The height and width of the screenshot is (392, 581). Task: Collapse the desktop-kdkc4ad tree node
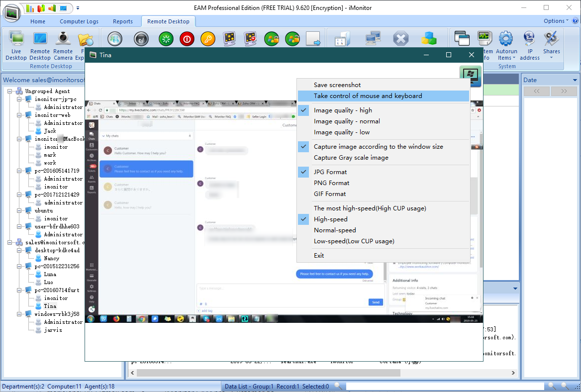(19, 250)
